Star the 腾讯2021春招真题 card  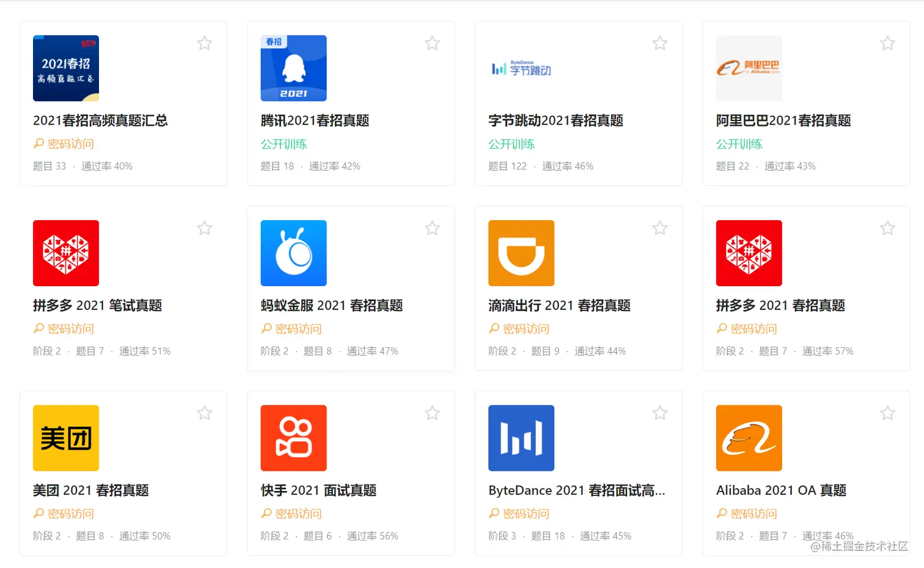[432, 43]
